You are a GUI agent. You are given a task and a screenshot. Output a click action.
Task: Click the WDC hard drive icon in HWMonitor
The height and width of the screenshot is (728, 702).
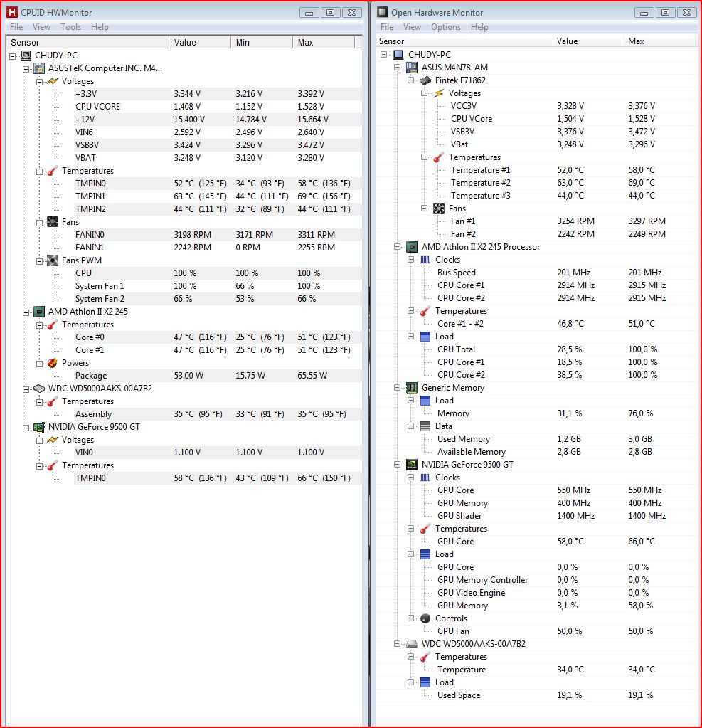(39, 389)
